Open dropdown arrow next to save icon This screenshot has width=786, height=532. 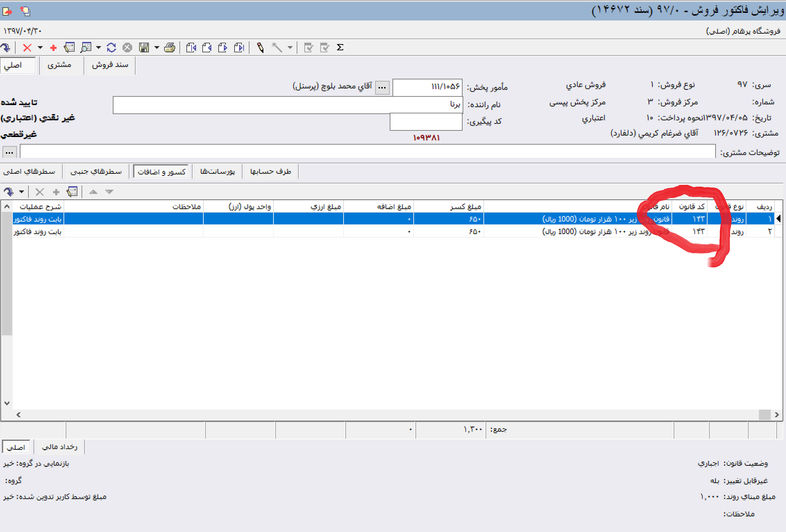pos(157,48)
